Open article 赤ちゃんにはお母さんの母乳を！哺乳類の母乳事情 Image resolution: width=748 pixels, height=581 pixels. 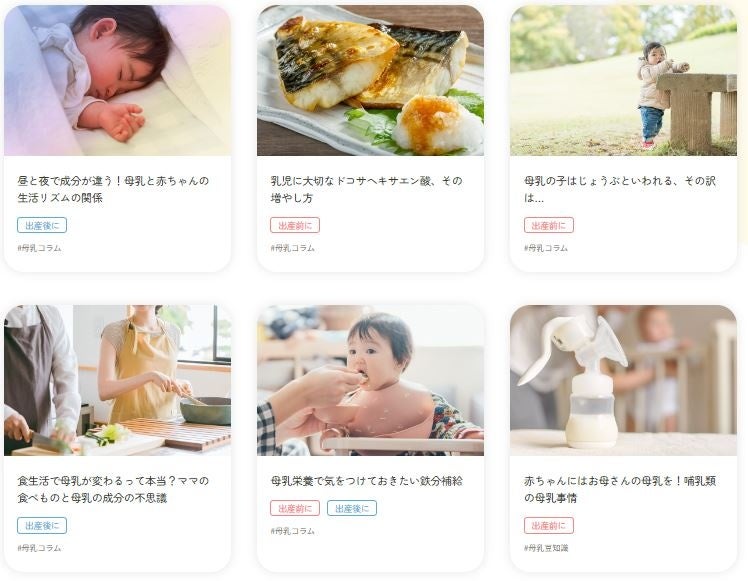click(x=620, y=489)
